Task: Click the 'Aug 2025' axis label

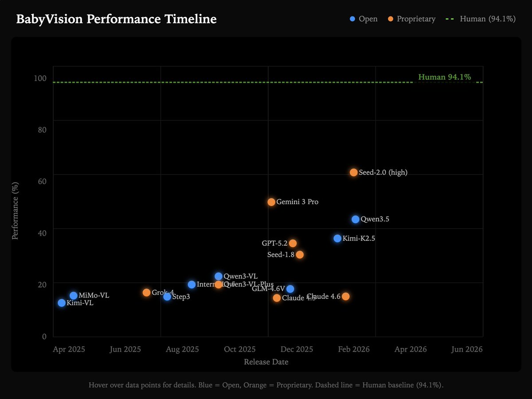Action: [183, 349]
